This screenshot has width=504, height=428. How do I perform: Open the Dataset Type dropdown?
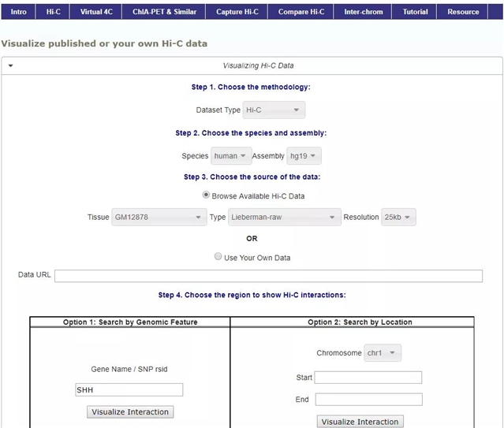pos(274,110)
